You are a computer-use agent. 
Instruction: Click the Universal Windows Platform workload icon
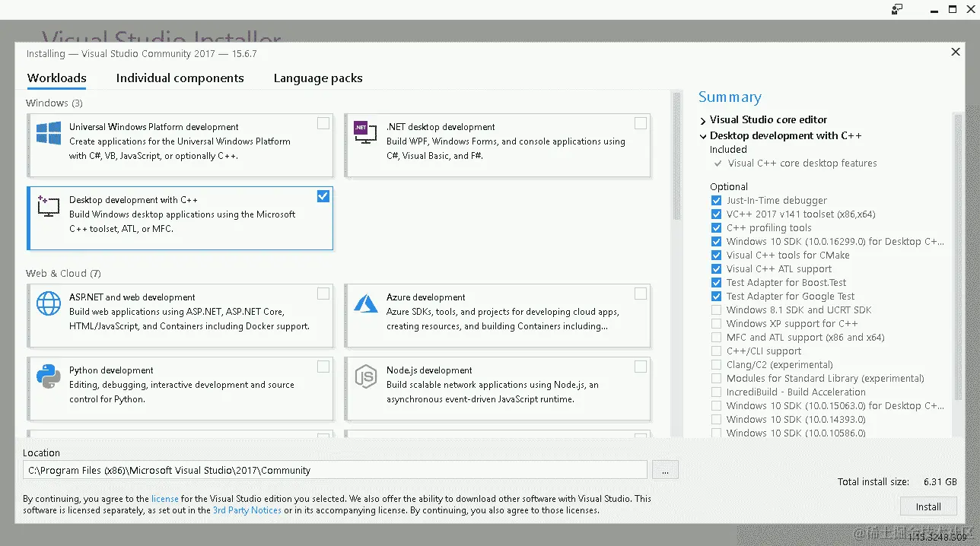pos(49,133)
